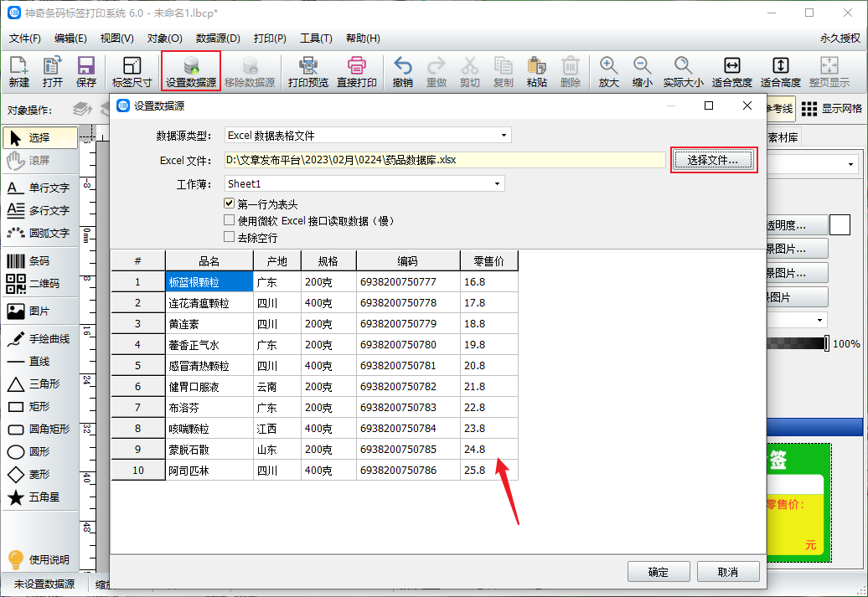
Task: Click the 零售价 column header
Action: coord(488,261)
